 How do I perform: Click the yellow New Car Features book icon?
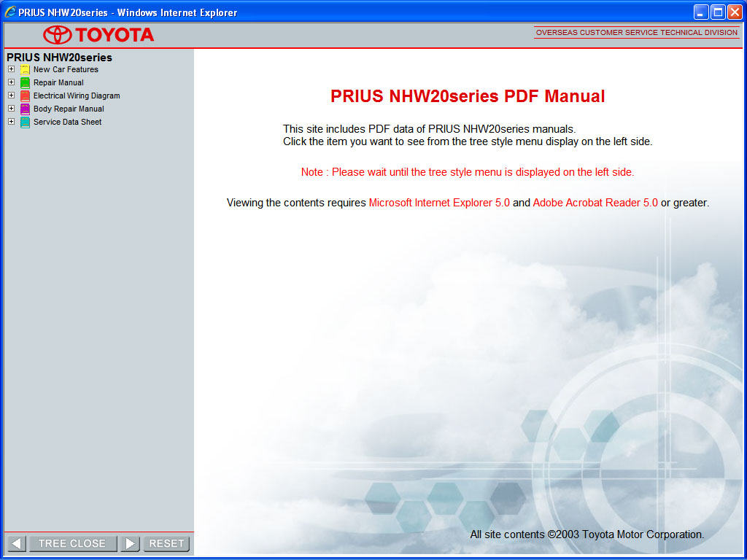coord(25,69)
